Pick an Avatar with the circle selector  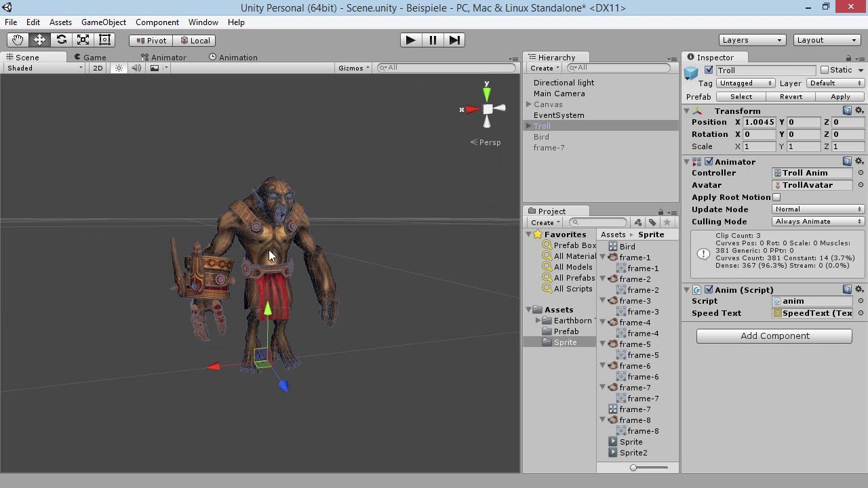point(861,185)
